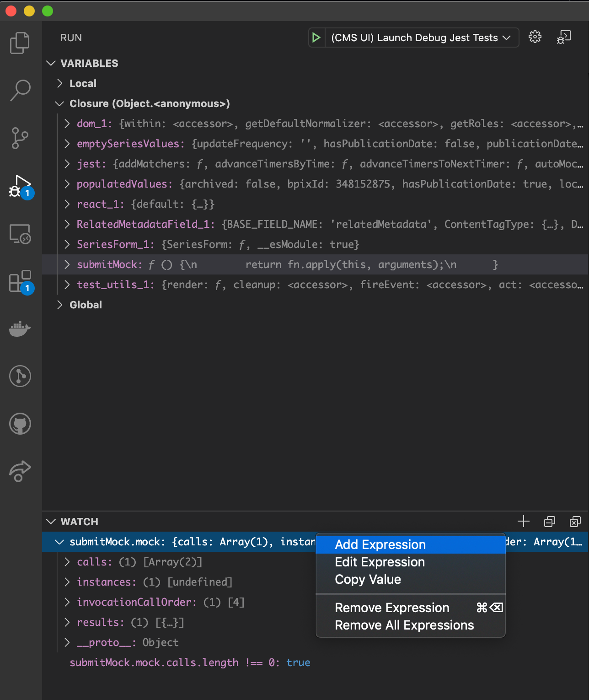The width and height of the screenshot is (589, 700).
Task: Open the Explorer sidebar icon
Action: (x=20, y=43)
